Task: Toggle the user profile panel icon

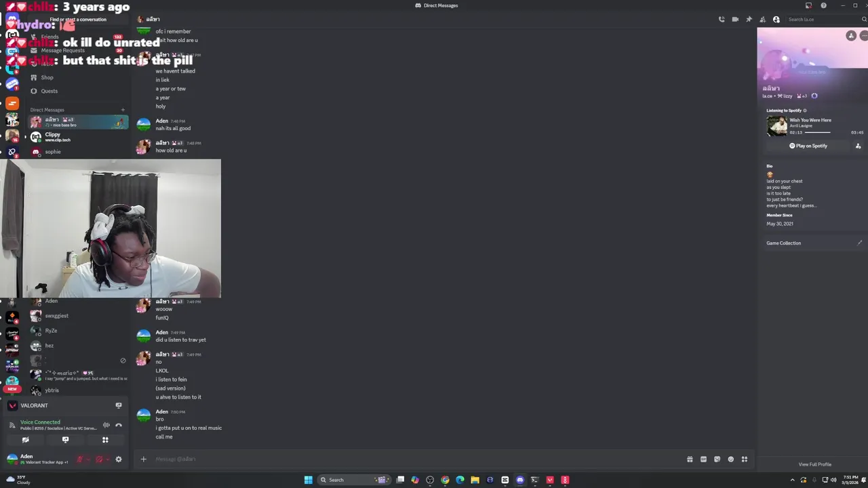Action: (x=776, y=20)
